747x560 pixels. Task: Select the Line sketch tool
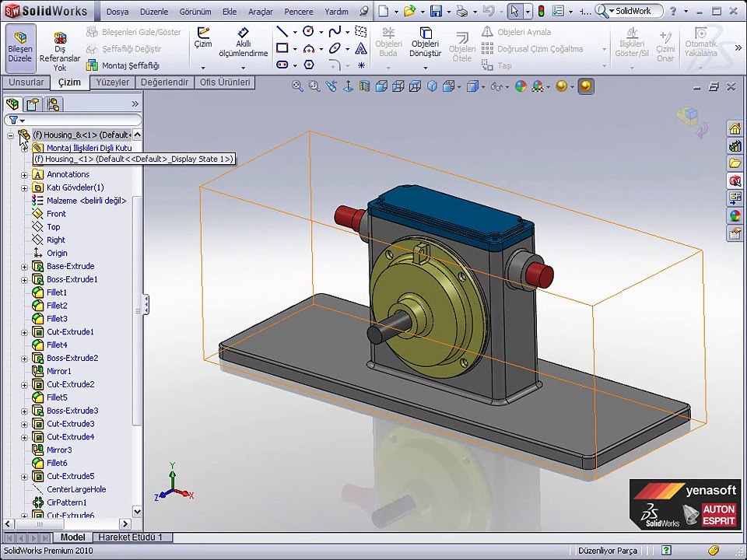(x=282, y=32)
